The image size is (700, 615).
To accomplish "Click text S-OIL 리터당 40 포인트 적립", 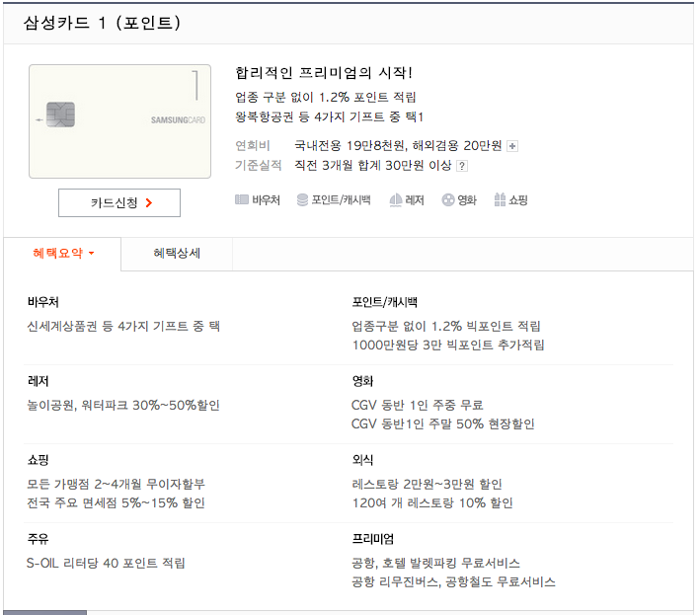I will click(x=106, y=564).
